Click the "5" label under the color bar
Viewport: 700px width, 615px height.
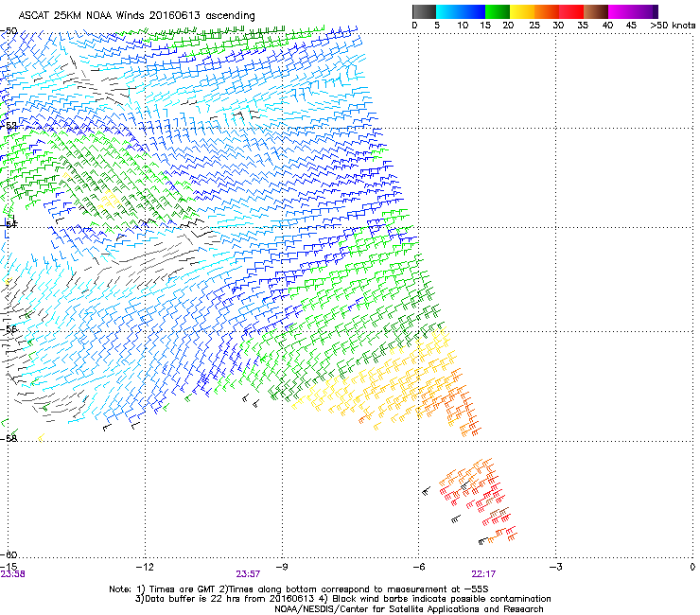pyautogui.click(x=437, y=26)
